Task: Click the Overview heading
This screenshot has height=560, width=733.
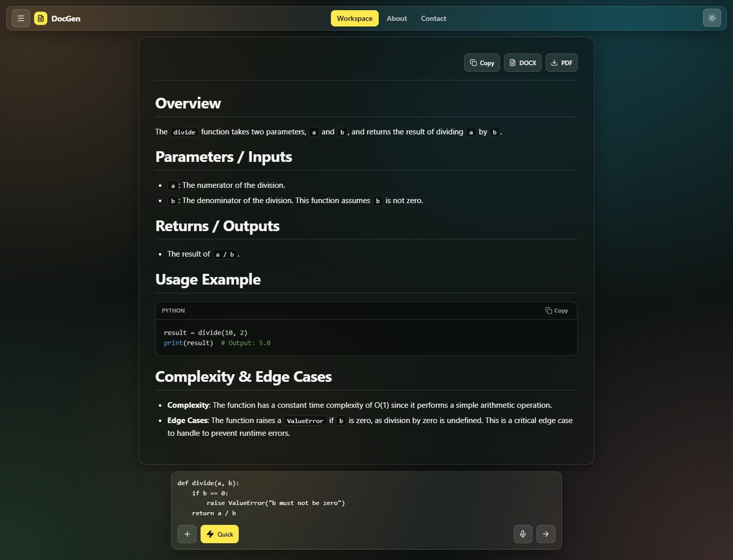Action: pos(188,103)
